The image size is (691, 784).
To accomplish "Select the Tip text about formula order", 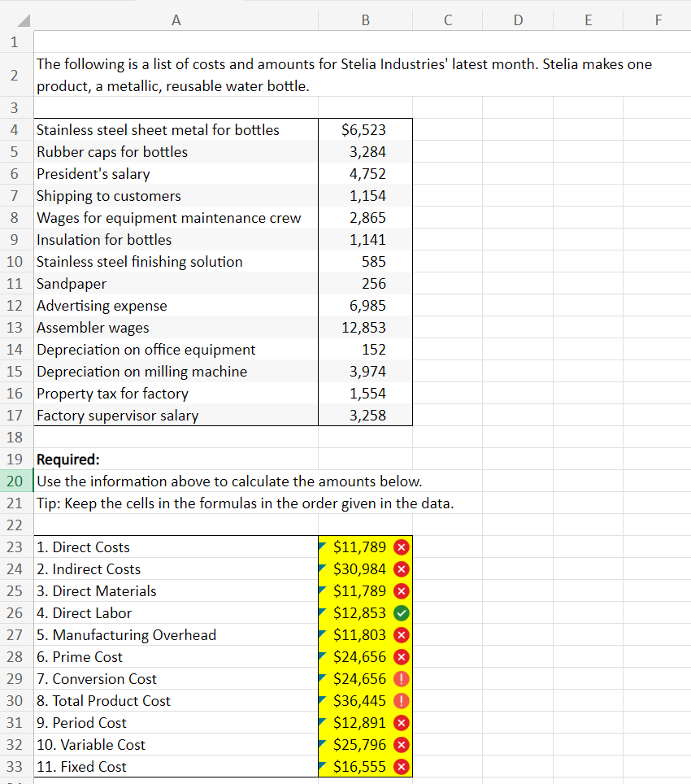I will [x=246, y=503].
